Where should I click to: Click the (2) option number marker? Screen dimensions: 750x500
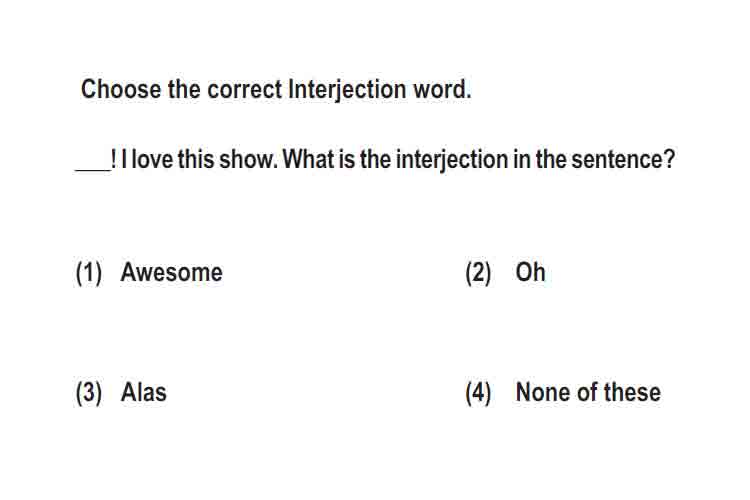pyautogui.click(x=478, y=273)
